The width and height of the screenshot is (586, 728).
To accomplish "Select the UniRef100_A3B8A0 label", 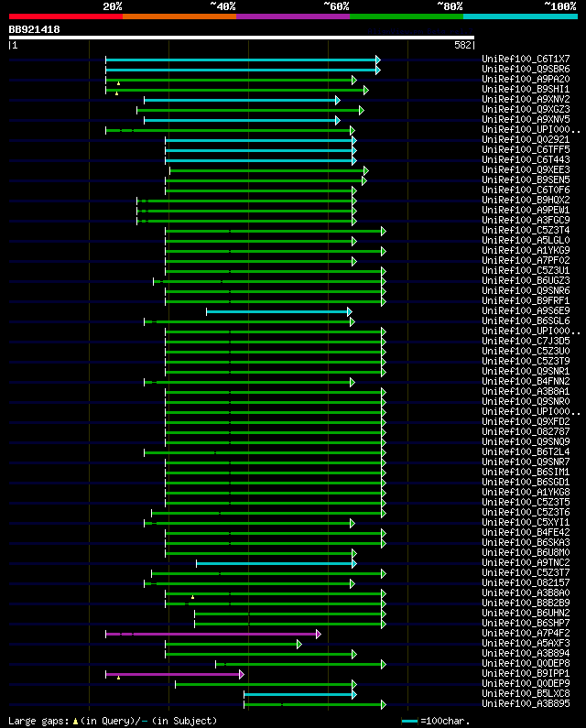I will point(526,592).
